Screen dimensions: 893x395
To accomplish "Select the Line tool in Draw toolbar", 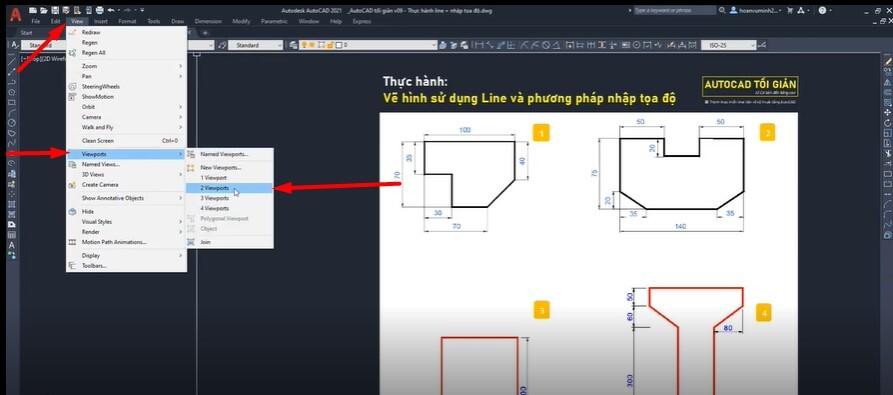I will [x=11, y=60].
